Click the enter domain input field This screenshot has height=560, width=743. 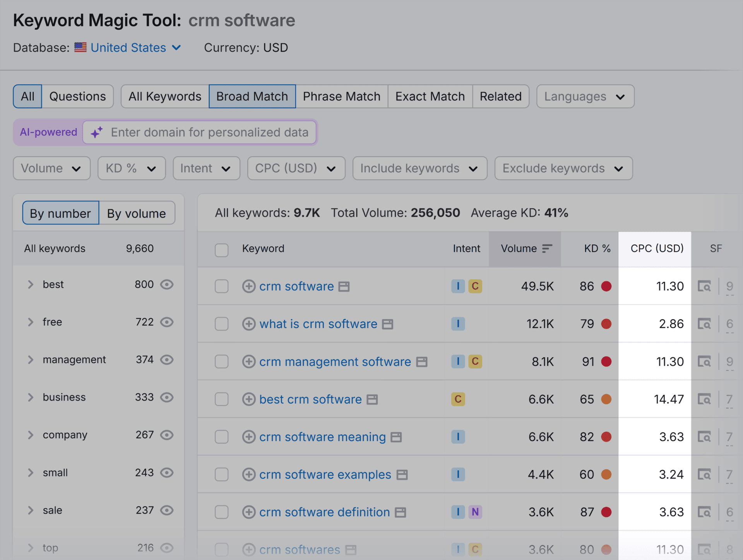(x=209, y=132)
